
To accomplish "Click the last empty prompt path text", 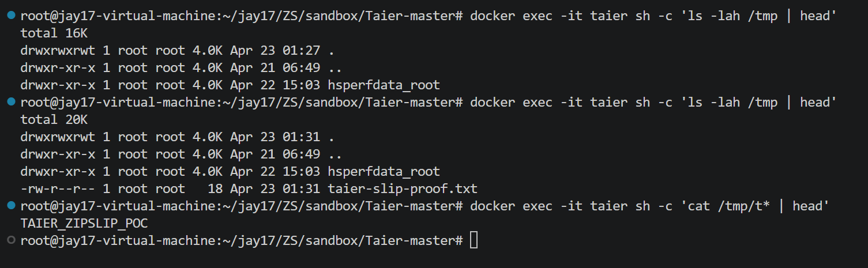I will pos(241,241).
